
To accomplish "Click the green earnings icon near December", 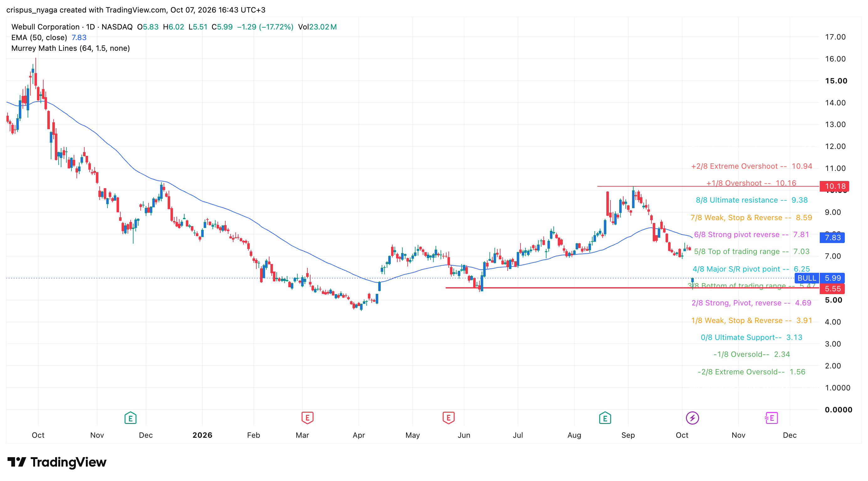I will 130,418.
